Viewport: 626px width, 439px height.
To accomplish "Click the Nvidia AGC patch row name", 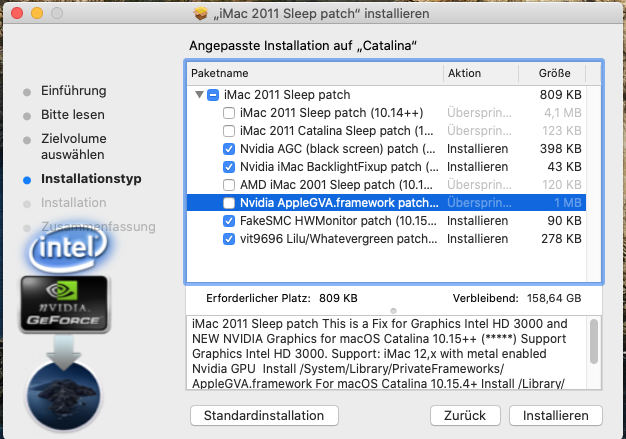I will (338, 149).
